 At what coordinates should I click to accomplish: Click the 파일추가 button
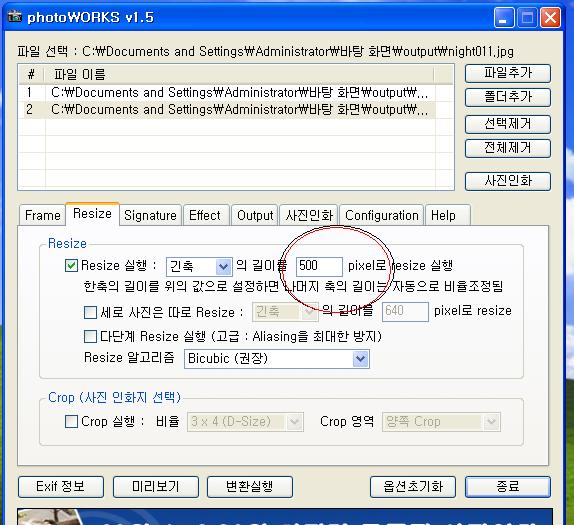pyautogui.click(x=508, y=73)
